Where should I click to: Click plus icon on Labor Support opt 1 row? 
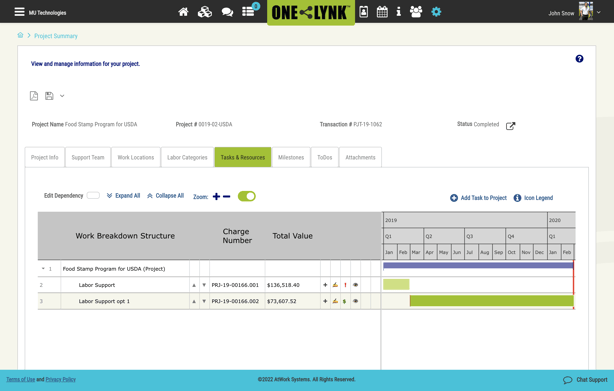click(x=325, y=301)
